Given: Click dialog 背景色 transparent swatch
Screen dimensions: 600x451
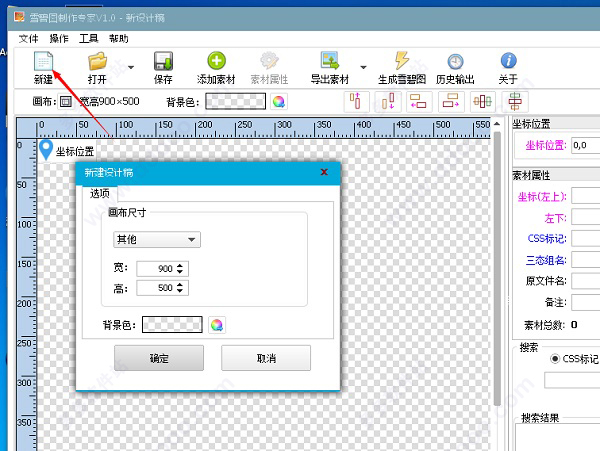Looking at the screenshot, I should (172, 325).
